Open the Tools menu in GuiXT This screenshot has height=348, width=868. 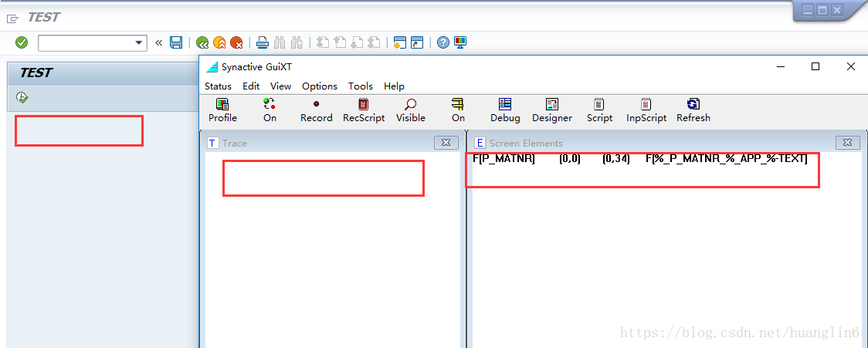click(x=361, y=86)
